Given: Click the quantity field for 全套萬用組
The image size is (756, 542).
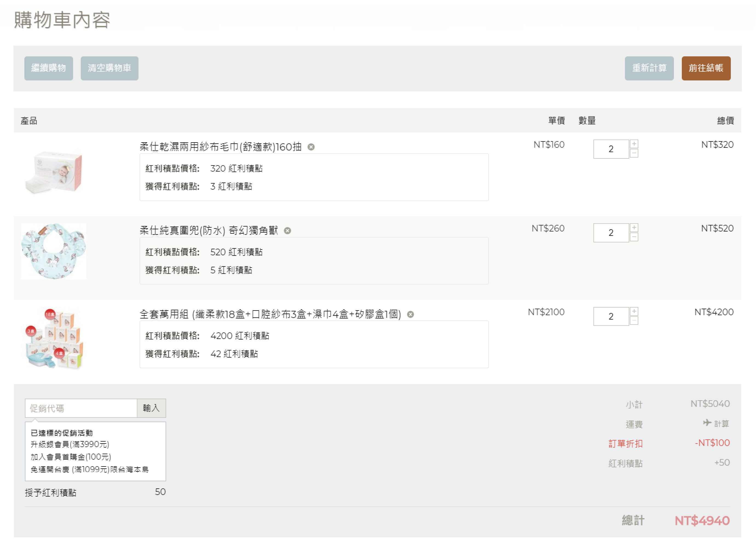Looking at the screenshot, I should pos(611,316).
